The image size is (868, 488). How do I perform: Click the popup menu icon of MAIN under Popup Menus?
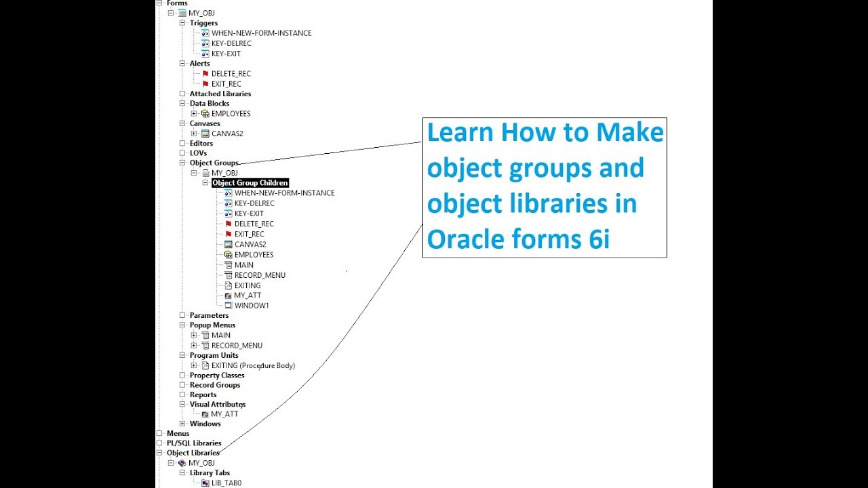click(x=205, y=335)
